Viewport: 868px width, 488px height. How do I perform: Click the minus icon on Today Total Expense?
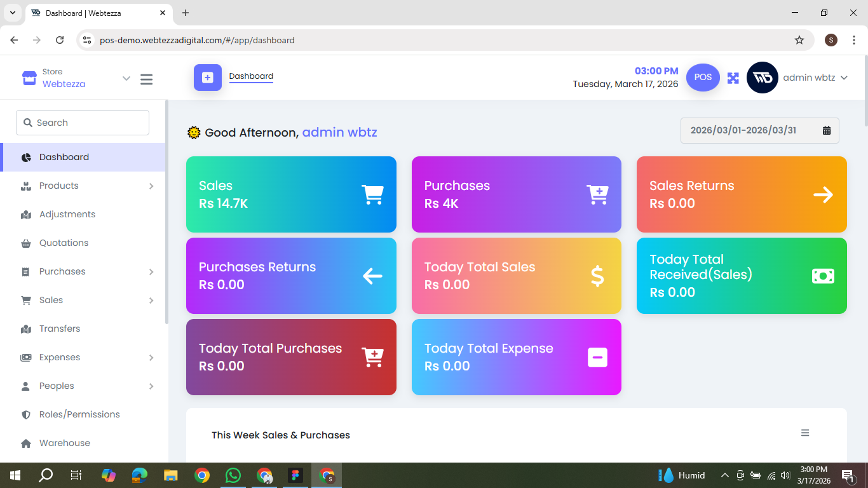click(x=597, y=357)
